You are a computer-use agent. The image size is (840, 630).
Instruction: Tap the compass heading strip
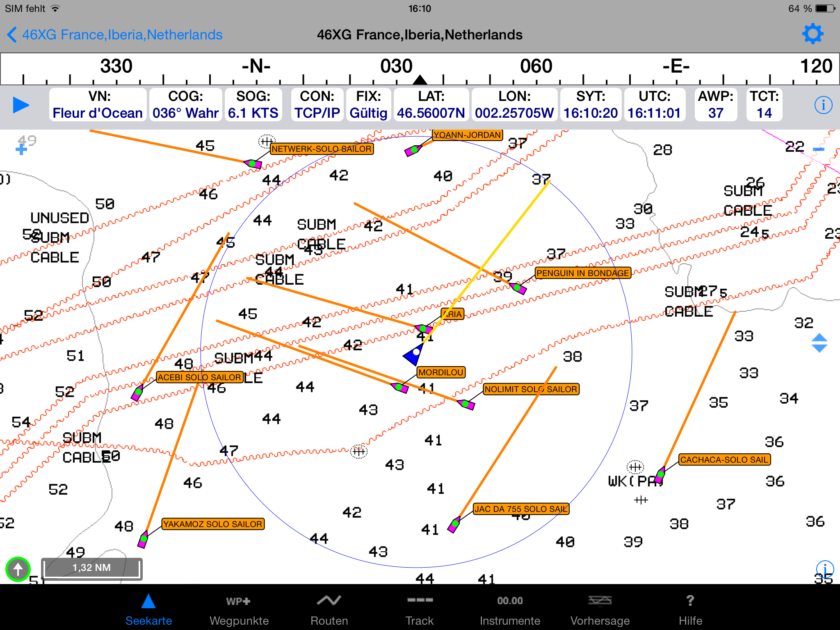(420, 69)
